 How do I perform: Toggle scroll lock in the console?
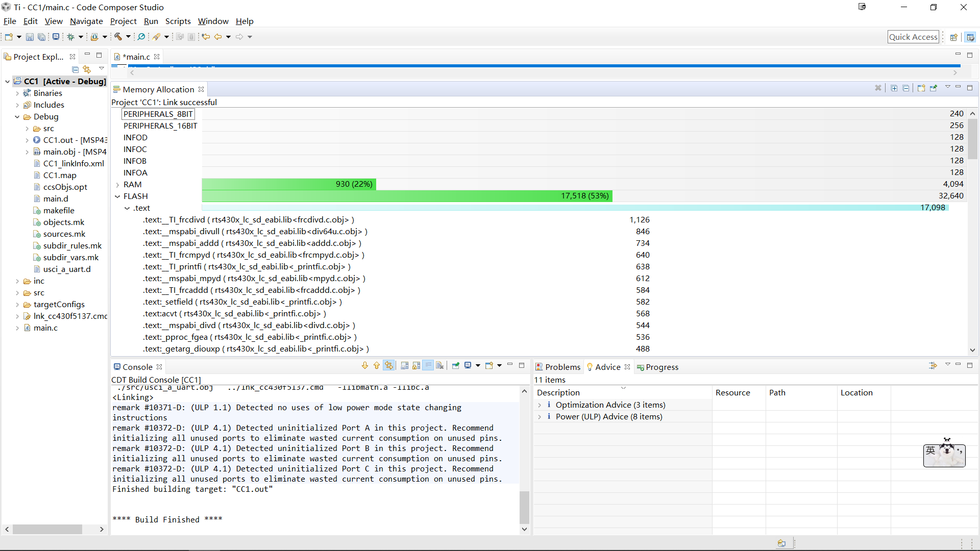pyautogui.click(x=416, y=365)
